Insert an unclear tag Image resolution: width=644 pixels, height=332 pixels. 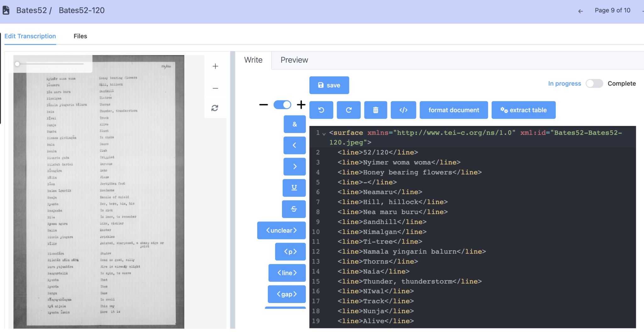point(281,230)
